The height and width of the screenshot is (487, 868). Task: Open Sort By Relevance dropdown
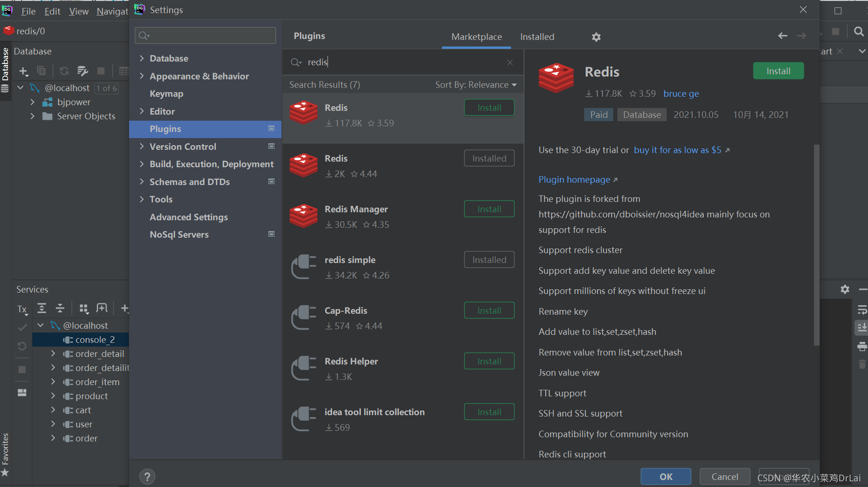[x=476, y=85]
